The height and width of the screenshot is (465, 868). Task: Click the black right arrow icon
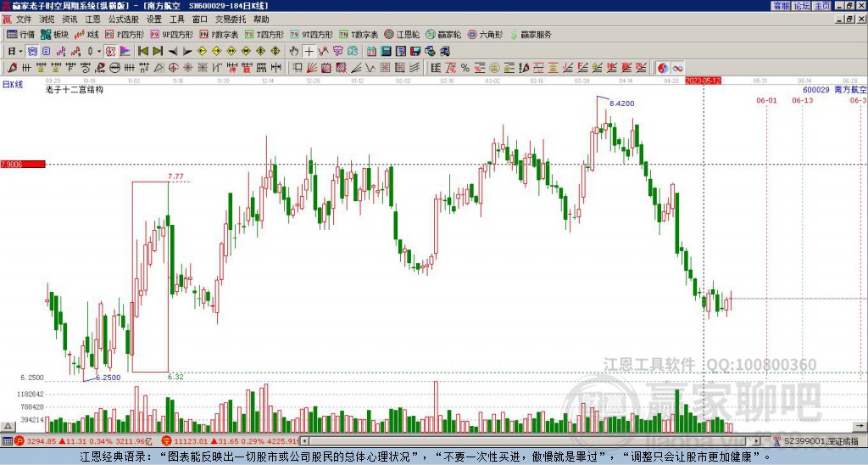point(187,52)
